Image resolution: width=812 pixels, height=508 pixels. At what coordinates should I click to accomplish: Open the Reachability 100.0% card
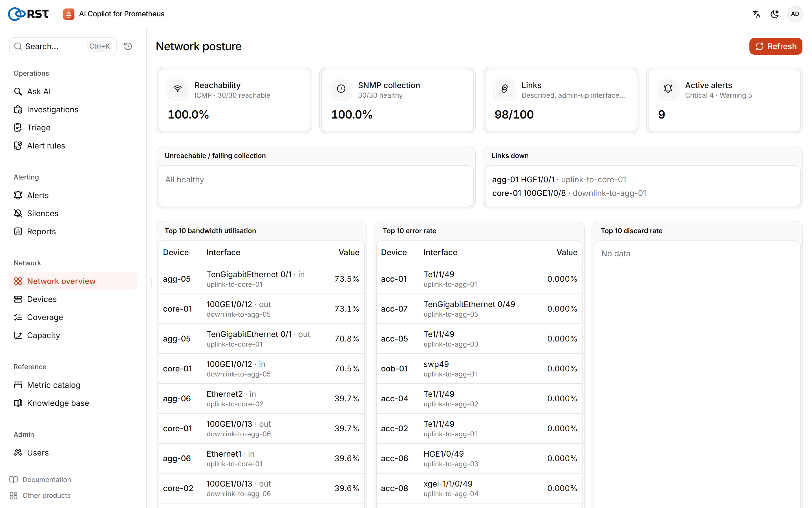point(234,100)
